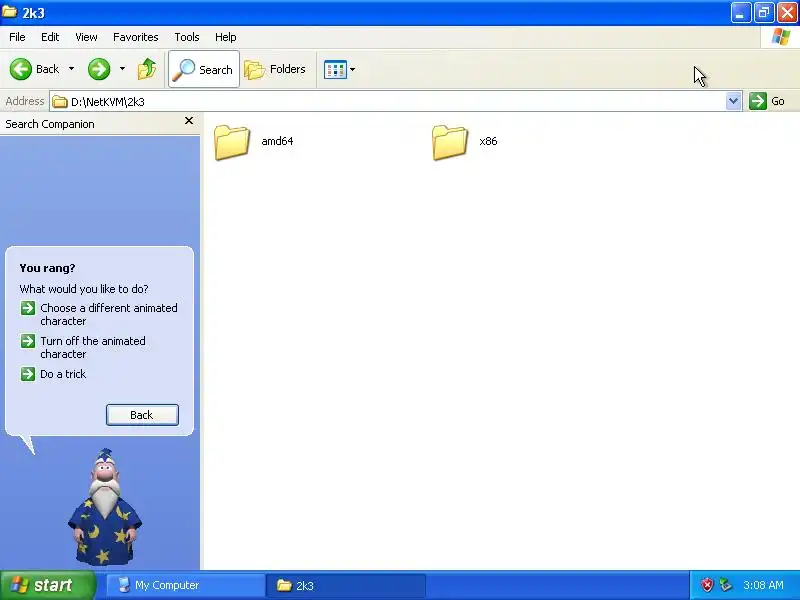Open the Forward history dropdown arrow
The width and height of the screenshot is (800, 600).
pos(122,69)
